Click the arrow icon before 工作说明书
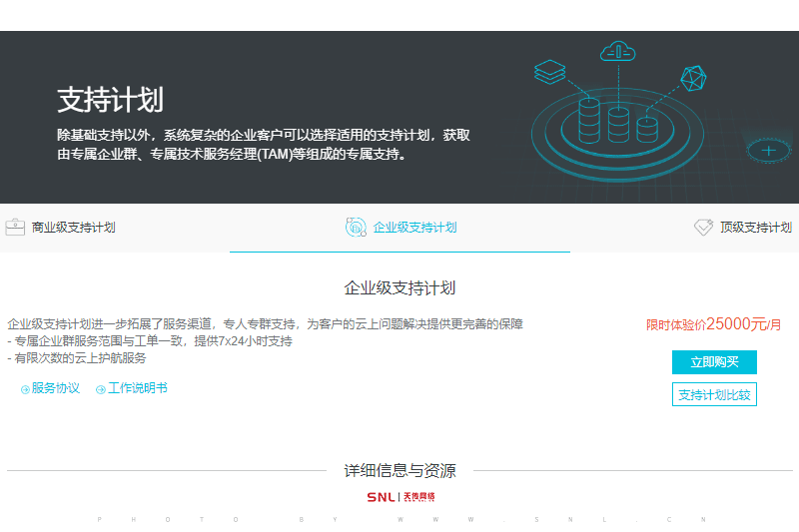The height and width of the screenshot is (532, 799). pos(100,389)
